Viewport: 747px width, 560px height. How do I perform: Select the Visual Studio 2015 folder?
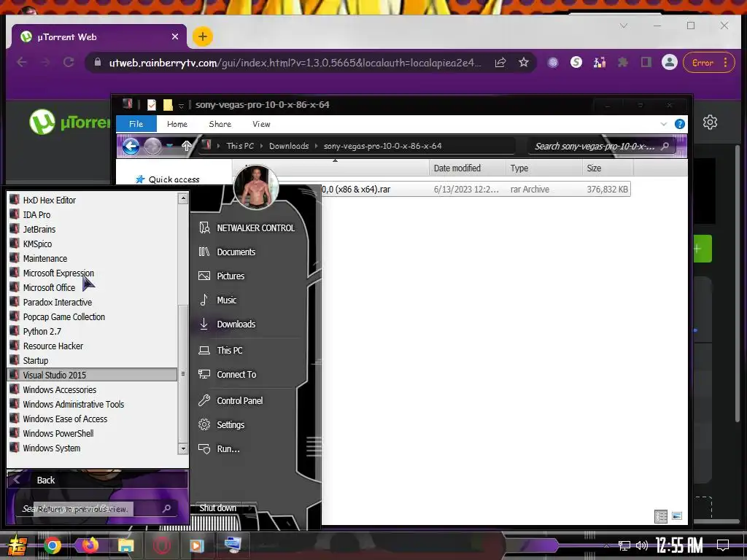(93, 376)
